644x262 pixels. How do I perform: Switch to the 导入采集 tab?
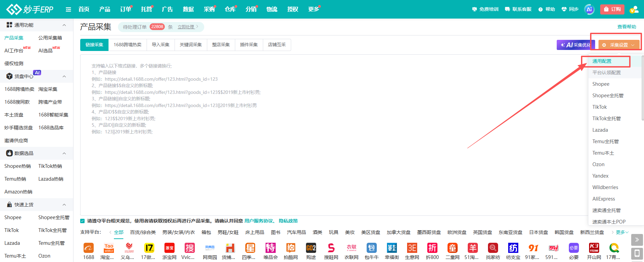[161, 45]
